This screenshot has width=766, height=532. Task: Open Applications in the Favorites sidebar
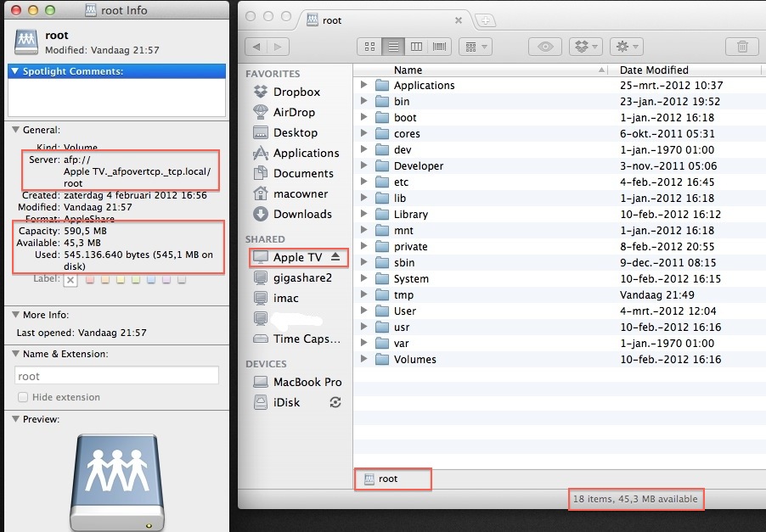point(296,154)
